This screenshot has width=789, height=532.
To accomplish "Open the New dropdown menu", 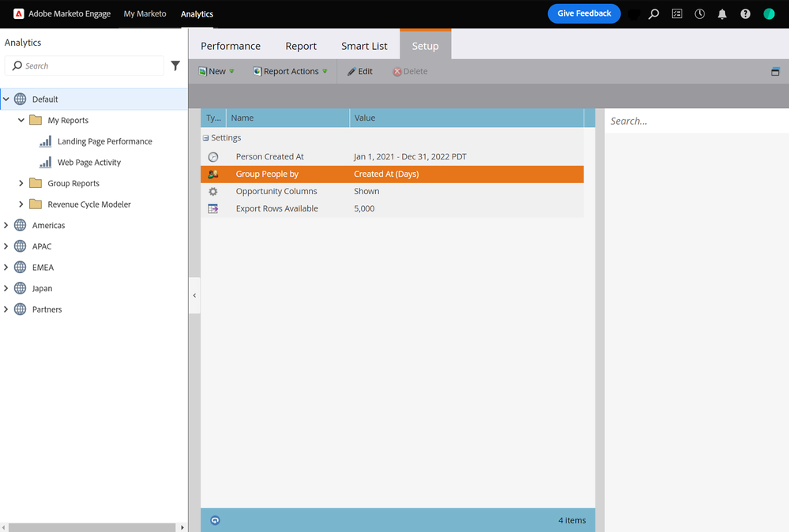I will coord(216,71).
